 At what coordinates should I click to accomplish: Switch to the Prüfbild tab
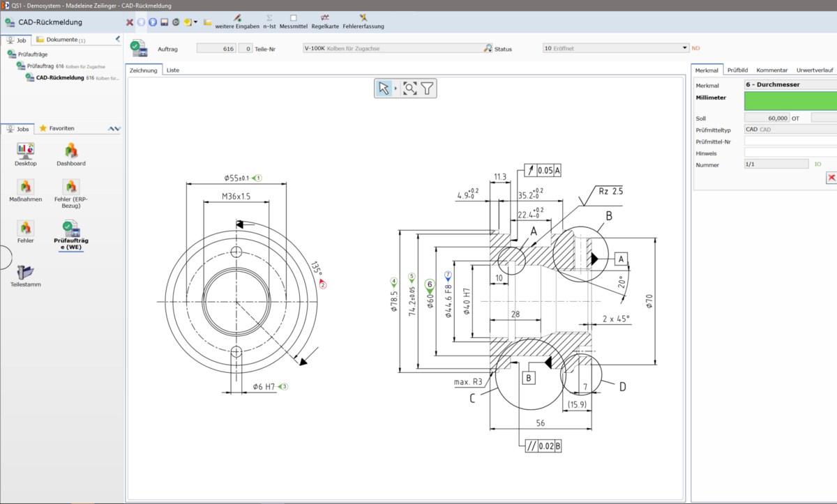(737, 70)
